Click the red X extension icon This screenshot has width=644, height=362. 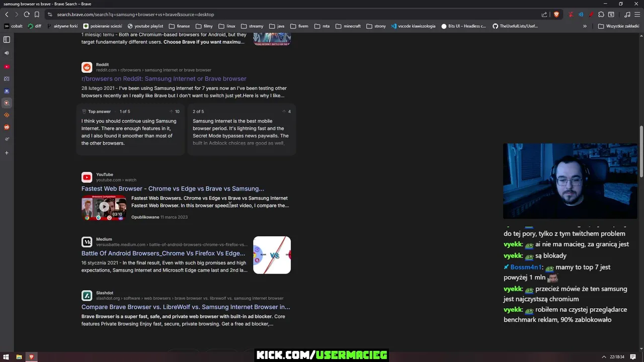[571, 15]
